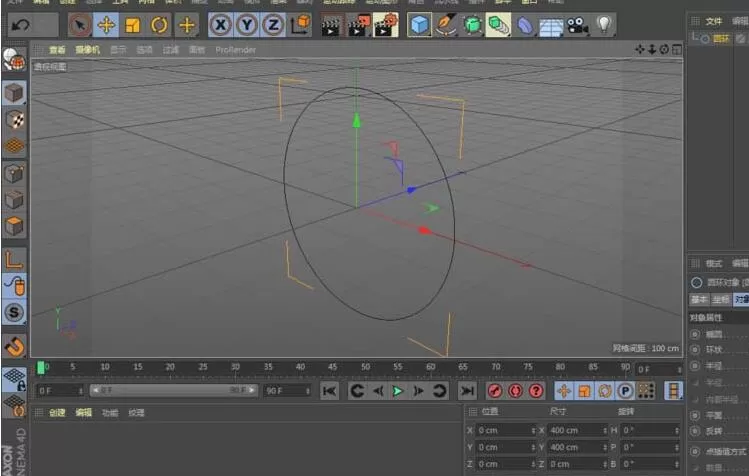The width and height of the screenshot is (749, 476).
Task: Click the X position 0 cm field
Action: (x=505, y=430)
